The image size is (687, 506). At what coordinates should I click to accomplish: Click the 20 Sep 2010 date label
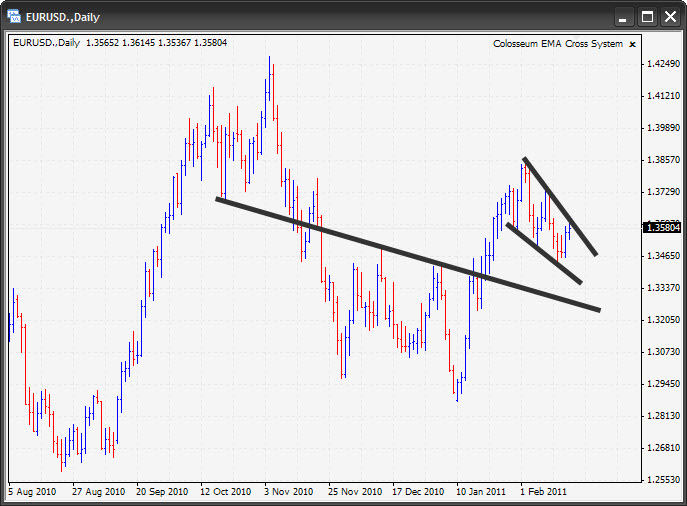point(162,492)
